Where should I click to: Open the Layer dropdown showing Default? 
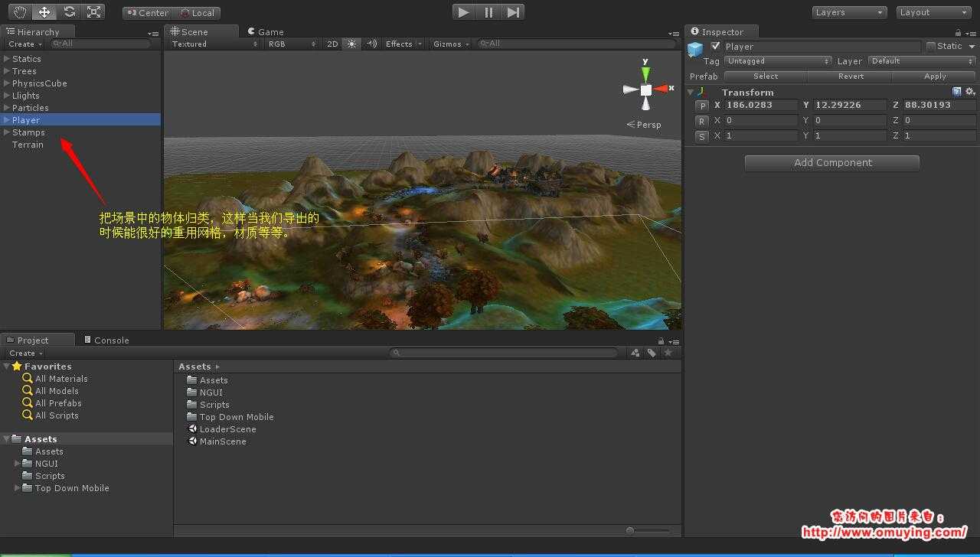point(922,60)
